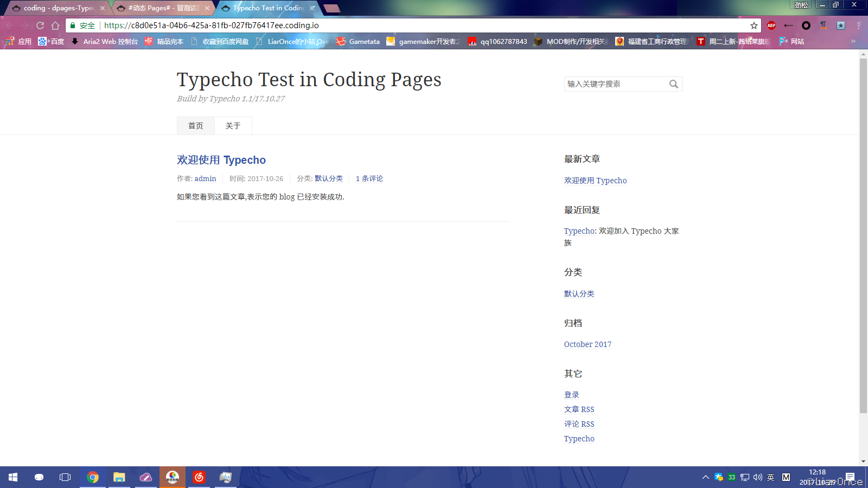The height and width of the screenshot is (488, 868).
Task: Open the 默认分类 sidebar category link
Action: (579, 294)
